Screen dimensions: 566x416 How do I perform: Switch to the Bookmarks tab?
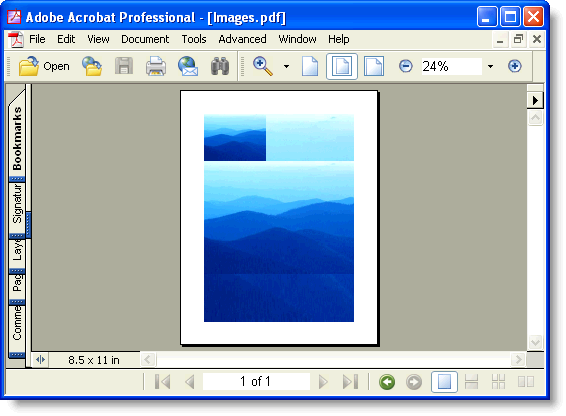(x=17, y=138)
